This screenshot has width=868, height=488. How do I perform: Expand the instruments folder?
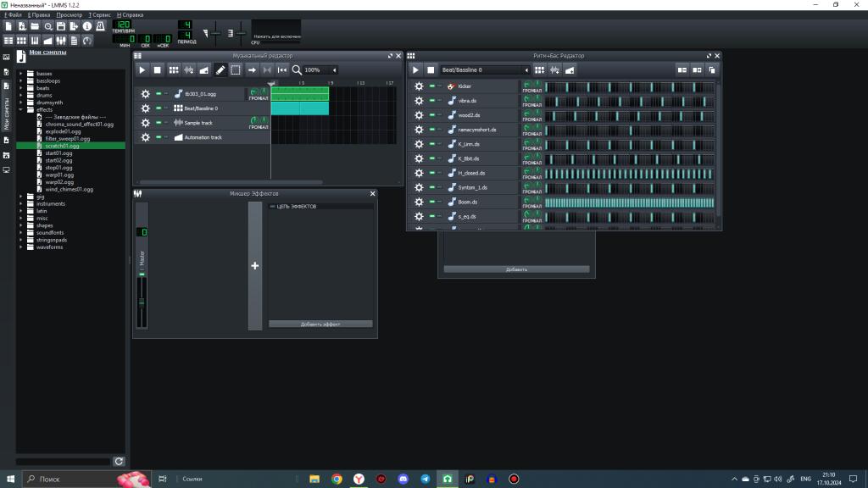(x=21, y=203)
